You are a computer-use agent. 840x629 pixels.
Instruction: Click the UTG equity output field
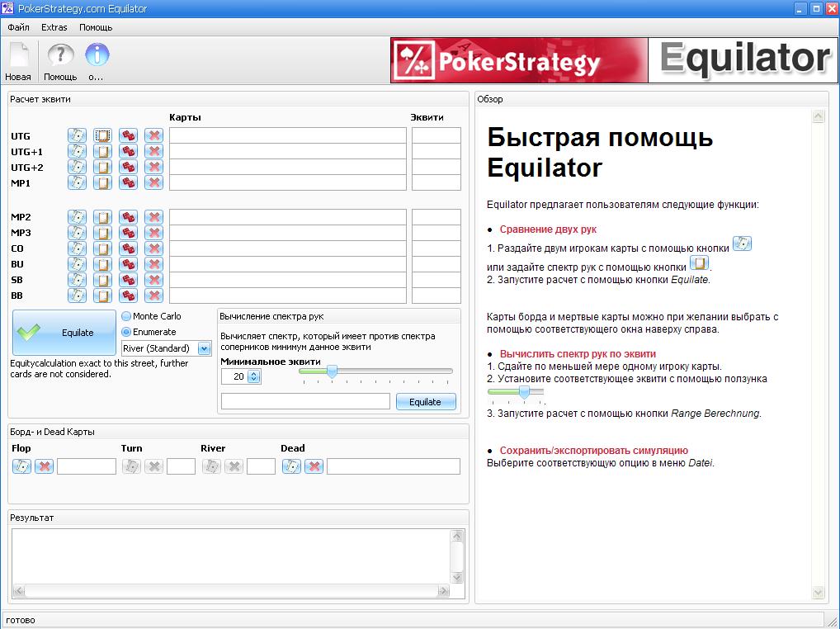click(436, 135)
